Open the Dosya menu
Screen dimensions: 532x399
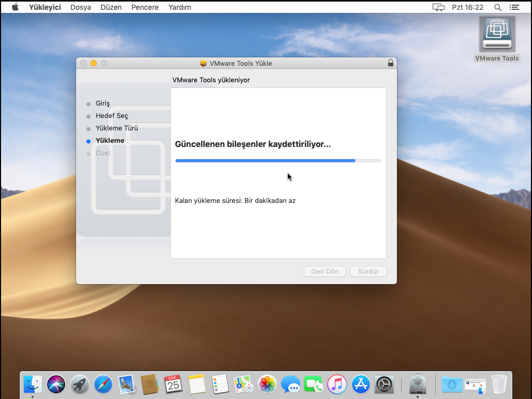(81, 7)
